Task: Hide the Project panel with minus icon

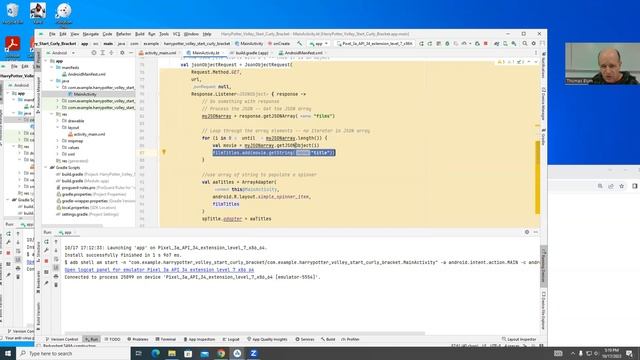Action: point(131,53)
